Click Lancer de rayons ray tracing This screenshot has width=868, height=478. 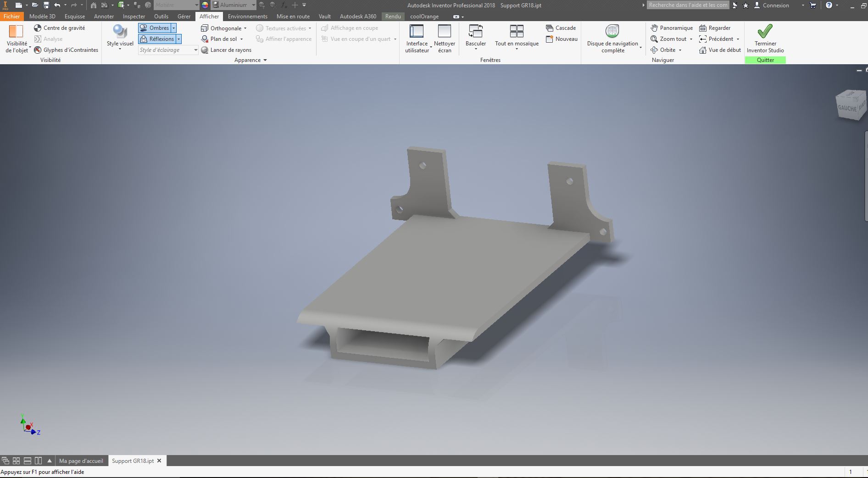pos(226,50)
